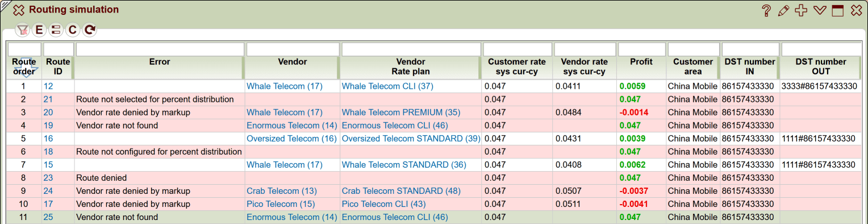Select the 0.0062 profit value
868x224 pixels.
click(632, 164)
